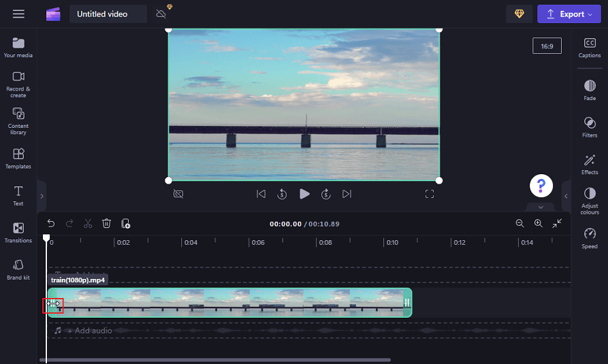Image resolution: width=608 pixels, height=364 pixels.
Task: Edit the Untitled video title field
Action: pyautogui.click(x=108, y=14)
